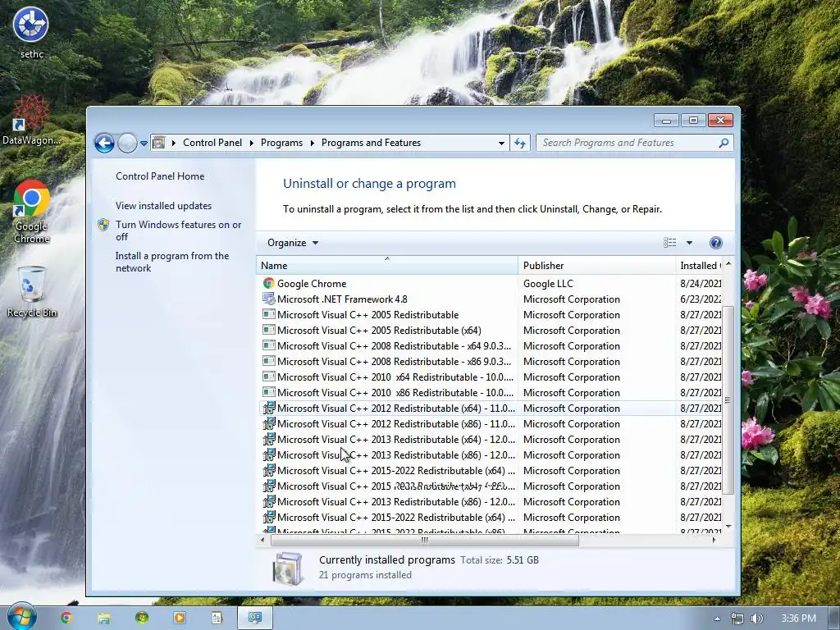Click the shield icon beside Windows features
The width and height of the screenshot is (840, 630).
tap(103, 225)
